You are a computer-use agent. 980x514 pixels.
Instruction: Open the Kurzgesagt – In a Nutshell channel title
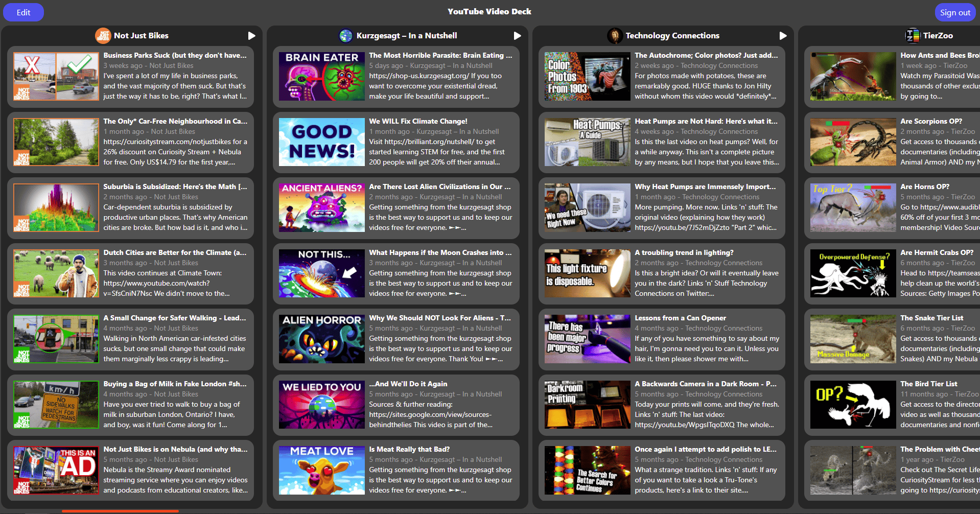coord(407,36)
